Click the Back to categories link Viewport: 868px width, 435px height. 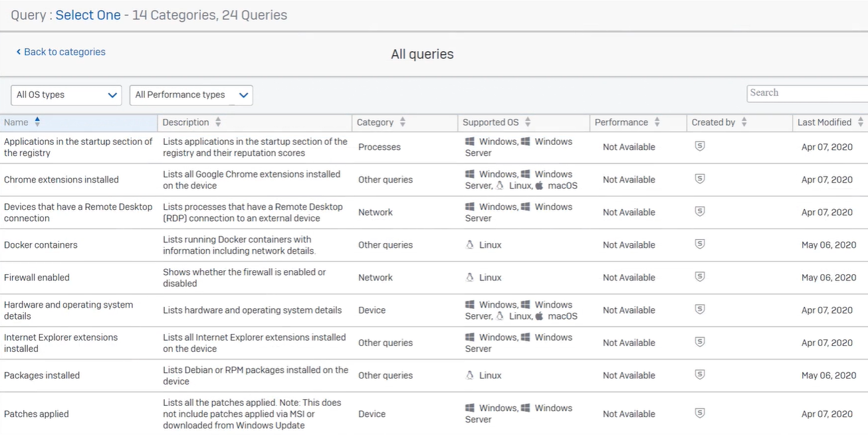click(x=60, y=51)
